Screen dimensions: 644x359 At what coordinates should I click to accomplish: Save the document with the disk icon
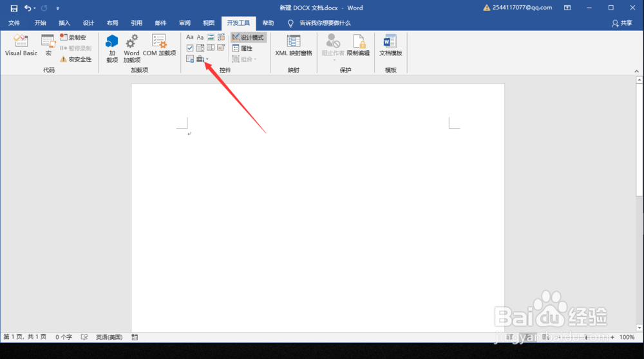[x=14, y=8]
